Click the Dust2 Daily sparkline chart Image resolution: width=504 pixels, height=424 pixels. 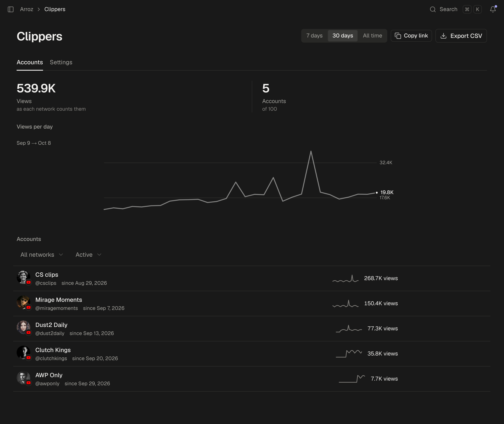349,329
